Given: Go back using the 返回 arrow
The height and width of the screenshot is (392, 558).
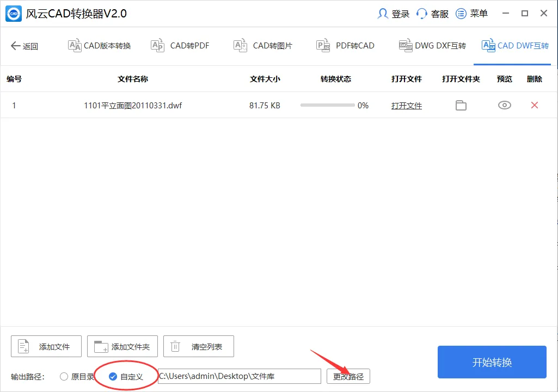Looking at the screenshot, I should [24, 46].
